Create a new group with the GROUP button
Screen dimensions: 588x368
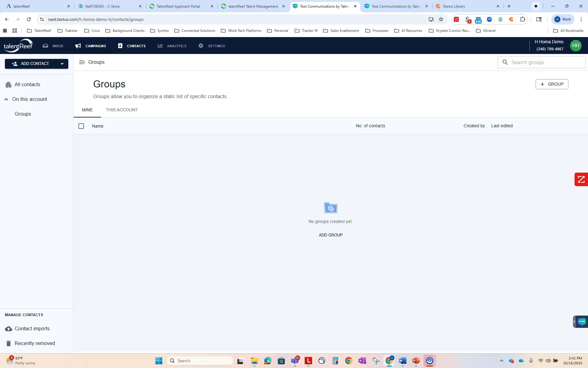552,84
